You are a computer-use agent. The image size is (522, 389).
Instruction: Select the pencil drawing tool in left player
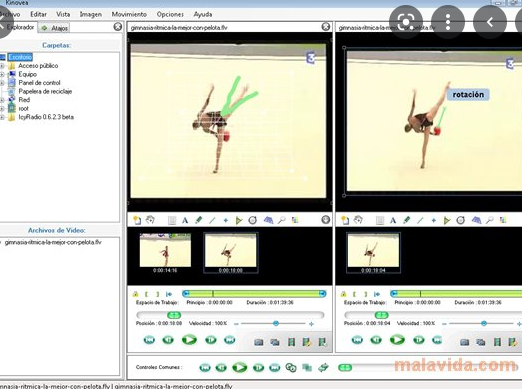[199, 220]
